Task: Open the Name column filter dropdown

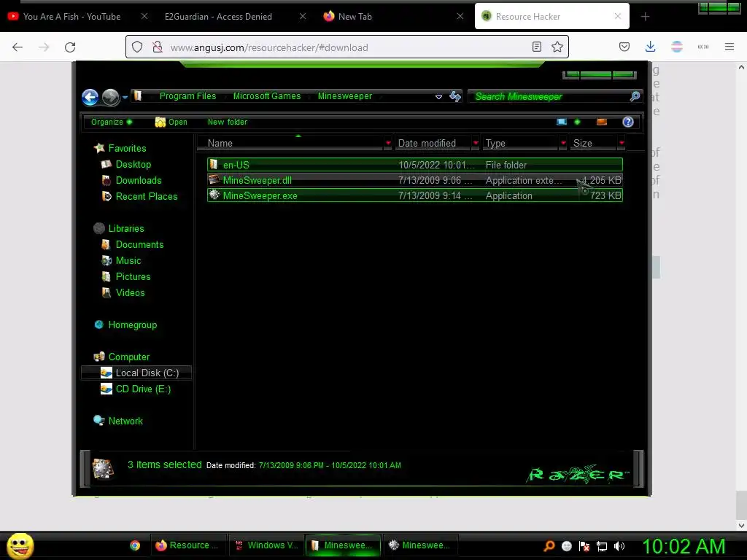Action: point(388,144)
